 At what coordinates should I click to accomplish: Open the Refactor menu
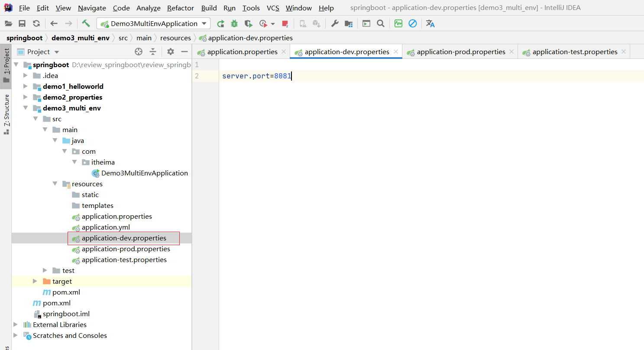tap(181, 8)
